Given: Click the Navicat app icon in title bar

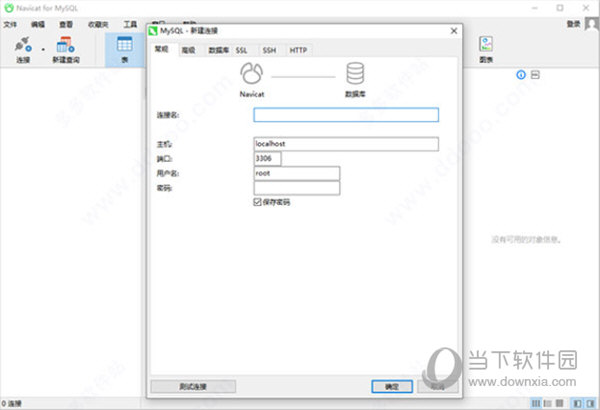Looking at the screenshot, I should [x=9, y=8].
